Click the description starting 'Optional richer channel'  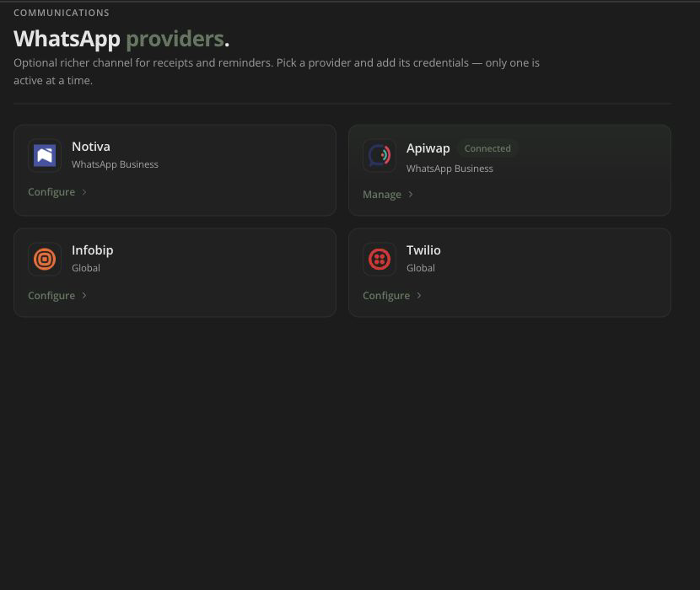[x=277, y=72]
